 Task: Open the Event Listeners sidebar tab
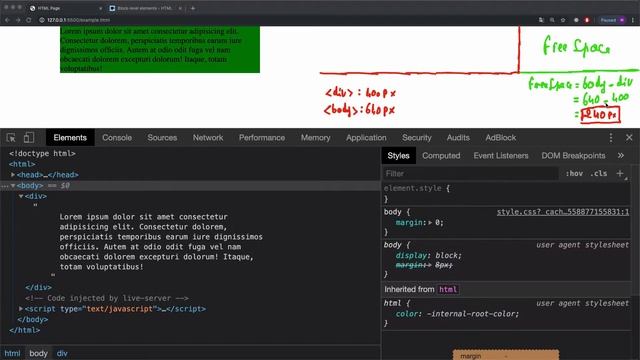click(x=501, y=156)
